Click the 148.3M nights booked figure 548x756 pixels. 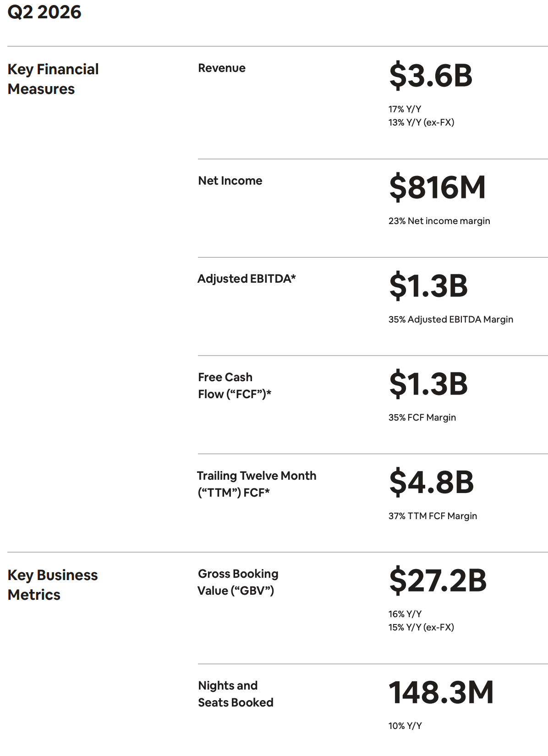click(x=441, y=692)
